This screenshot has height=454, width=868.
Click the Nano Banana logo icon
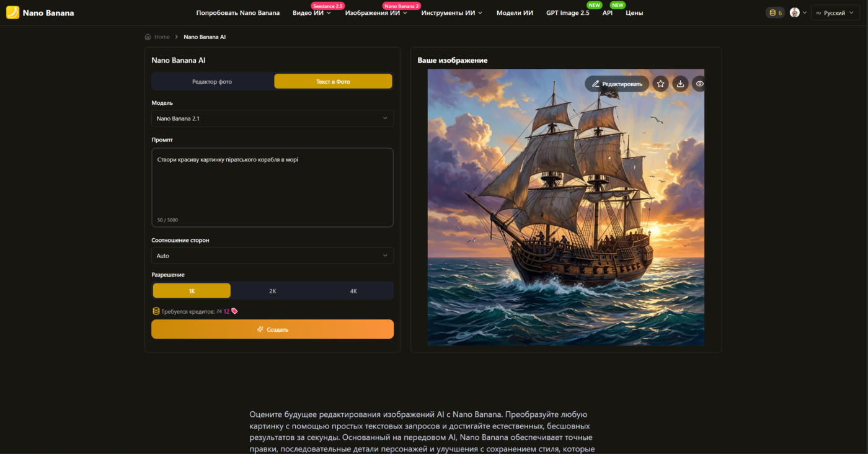click(12, 12)
